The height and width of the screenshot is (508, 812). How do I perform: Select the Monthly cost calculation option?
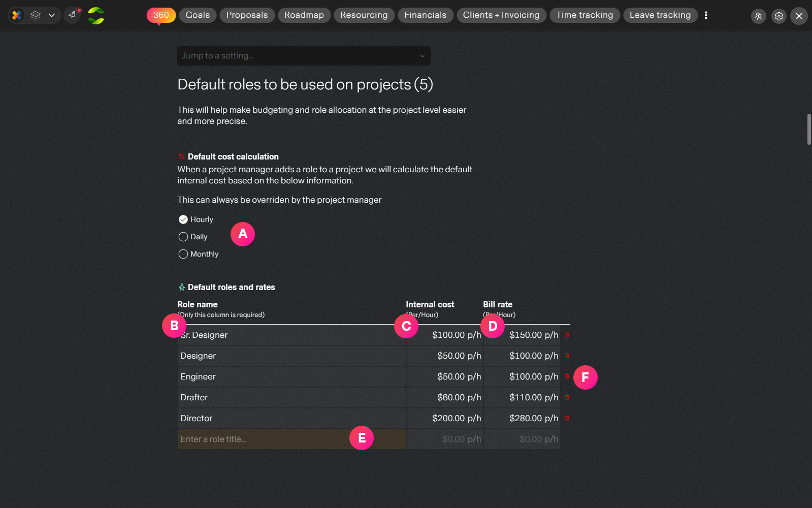[x=199, y=254]
